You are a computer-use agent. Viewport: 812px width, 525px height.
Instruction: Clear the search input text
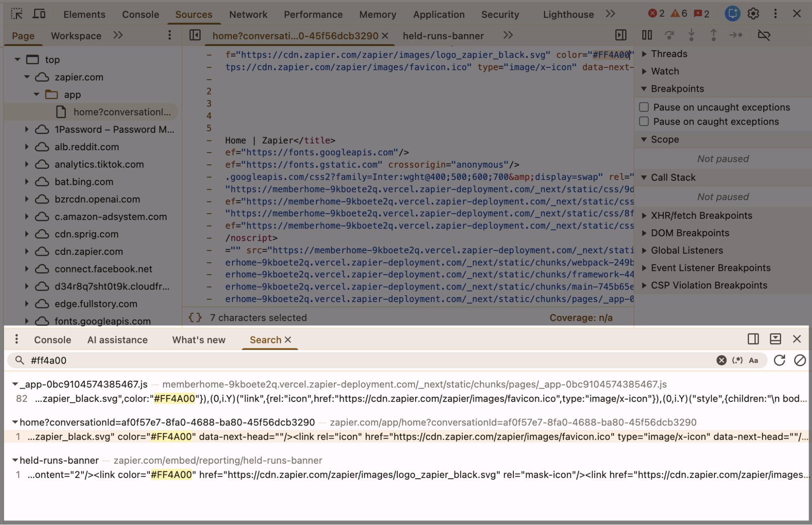tap(721, 360)
